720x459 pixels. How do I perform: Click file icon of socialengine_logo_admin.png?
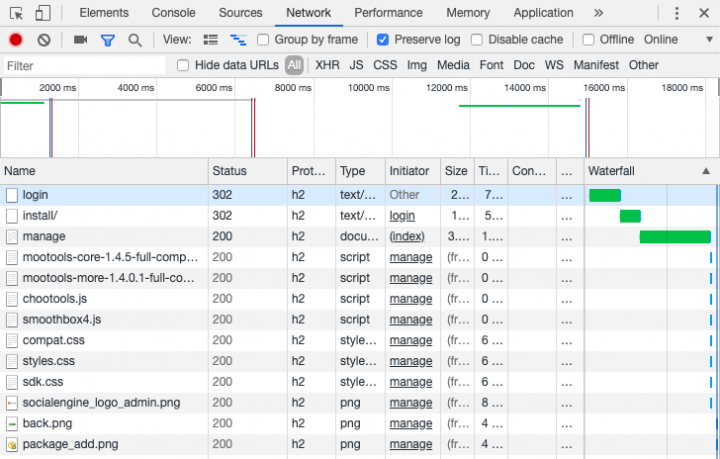[x=11, y=403]
